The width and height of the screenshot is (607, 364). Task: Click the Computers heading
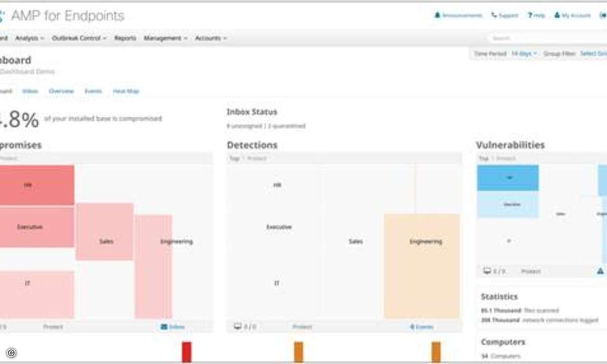pyautogui.click(x=503, y=342)
